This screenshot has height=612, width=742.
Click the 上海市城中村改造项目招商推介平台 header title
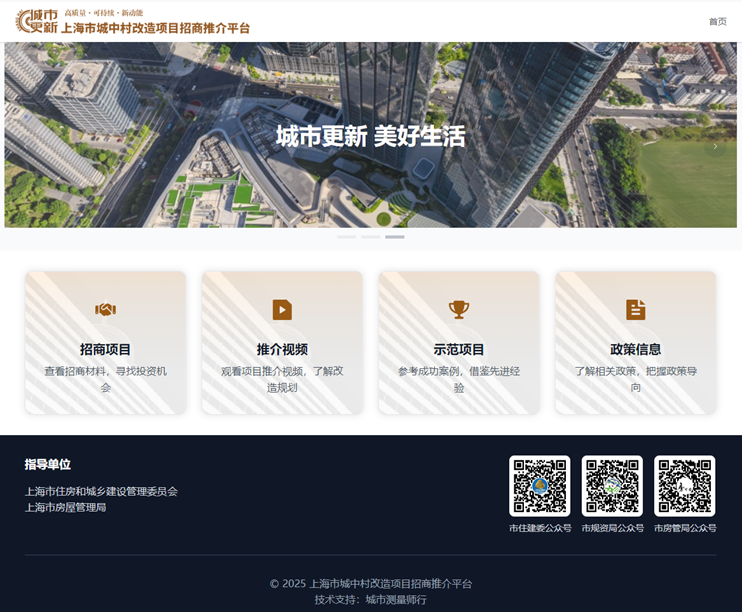(155, 29)
